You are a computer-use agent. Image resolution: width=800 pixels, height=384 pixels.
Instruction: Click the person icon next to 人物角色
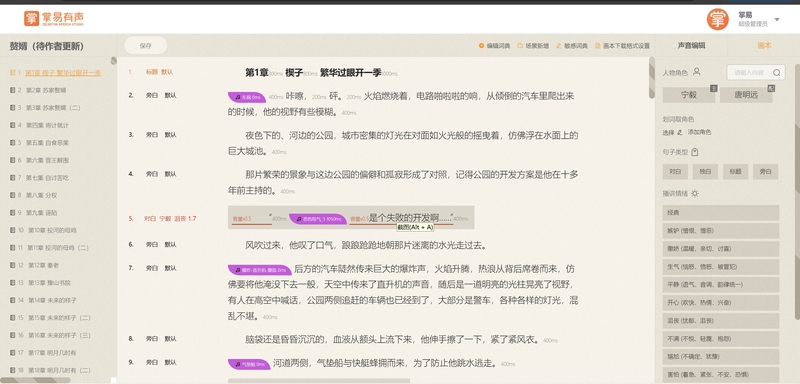696,72
